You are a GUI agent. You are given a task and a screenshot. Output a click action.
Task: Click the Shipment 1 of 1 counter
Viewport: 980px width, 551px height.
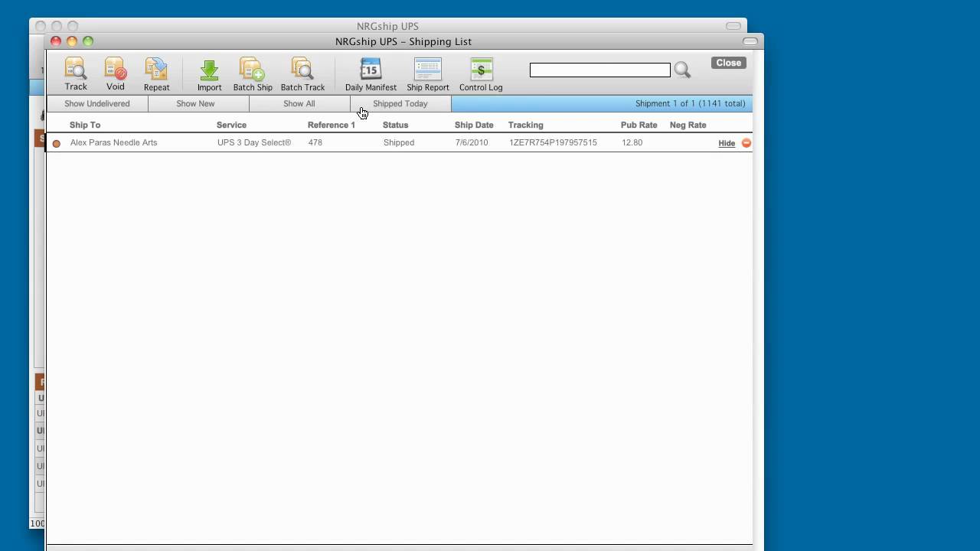pyautogui.click(x=691, y=104)
